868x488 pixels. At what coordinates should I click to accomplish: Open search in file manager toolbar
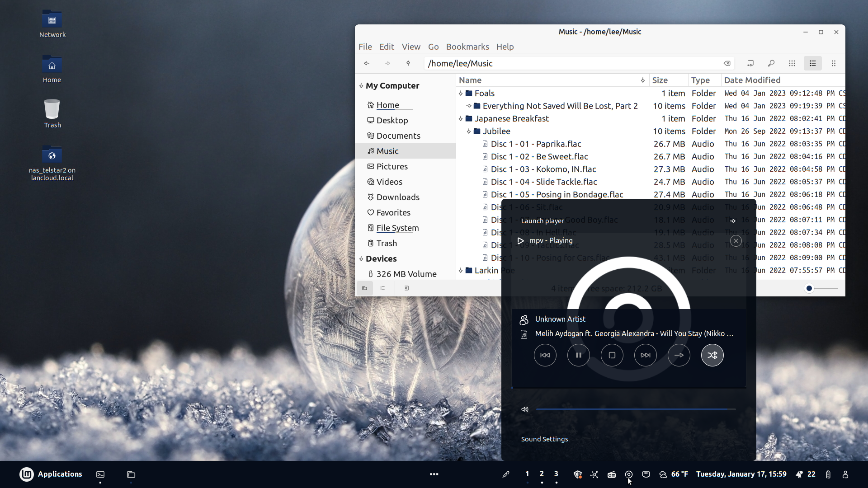[x=771, y=63]
